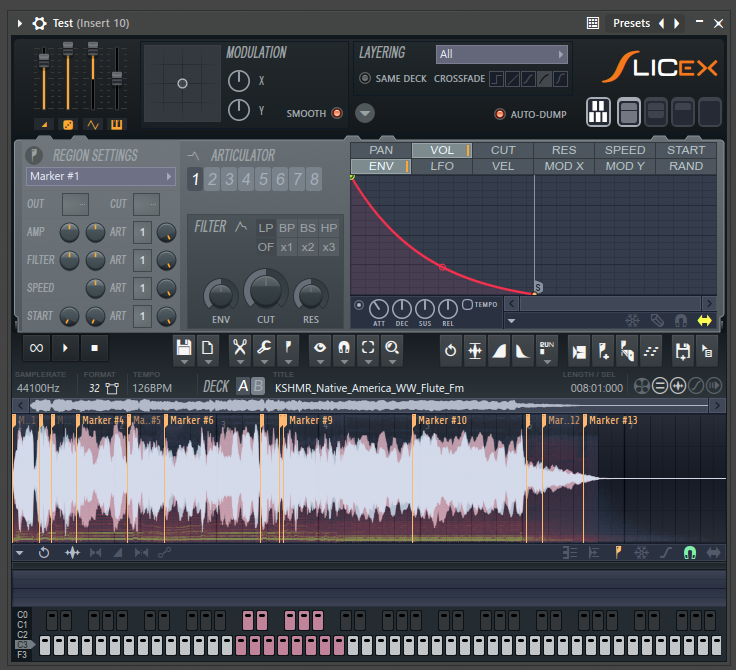Select the LP filter type

266,228
